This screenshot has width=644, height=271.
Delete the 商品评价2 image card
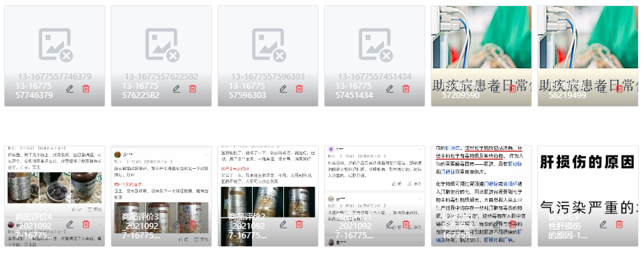point(299,224)
